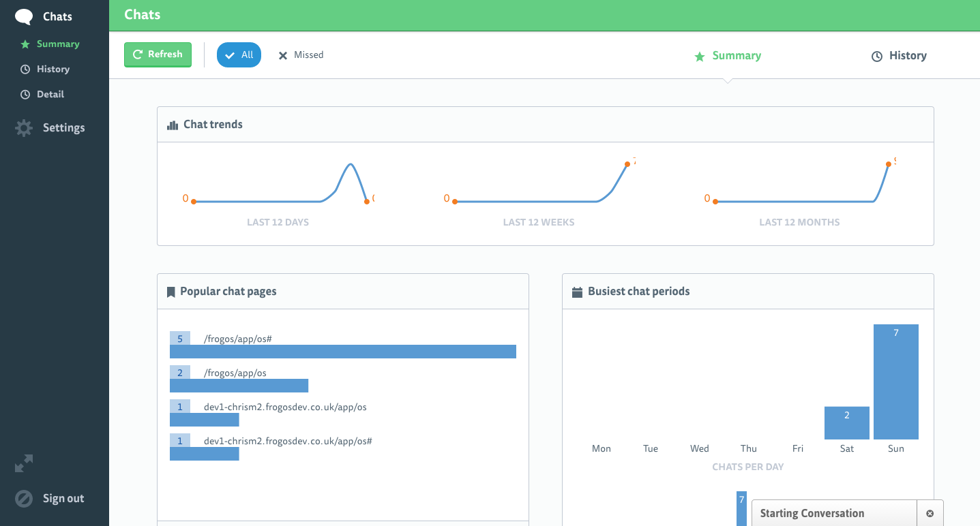Screen dimensions: 980x526
Task: Click the Saturday bar showing 2 chats
Action: 847,423
